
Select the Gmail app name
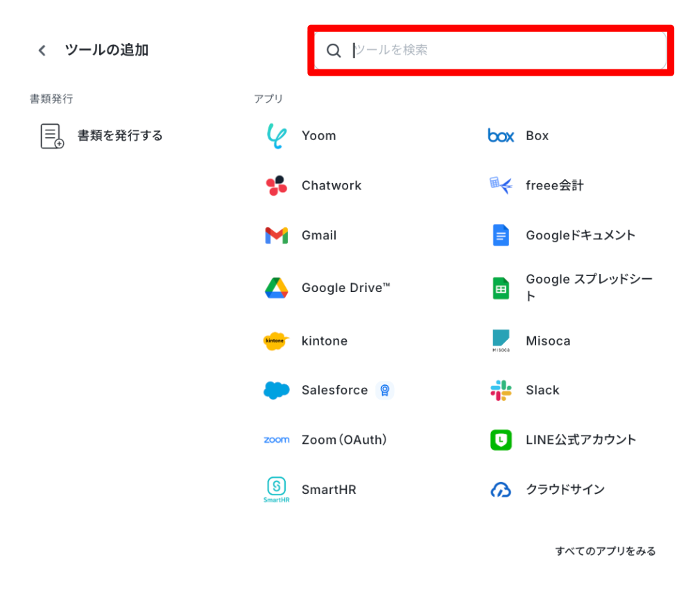pyautogui.click(x=319, y=235)
